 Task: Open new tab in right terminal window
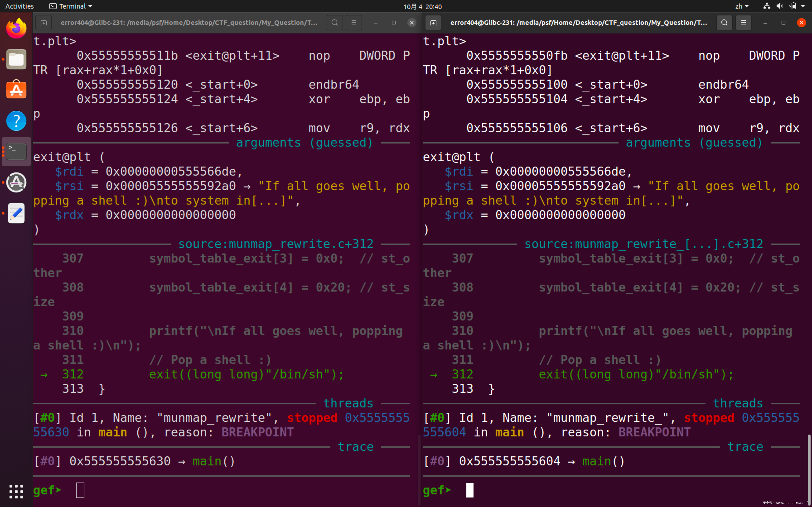pyautogui.click(x=433, y=23)
